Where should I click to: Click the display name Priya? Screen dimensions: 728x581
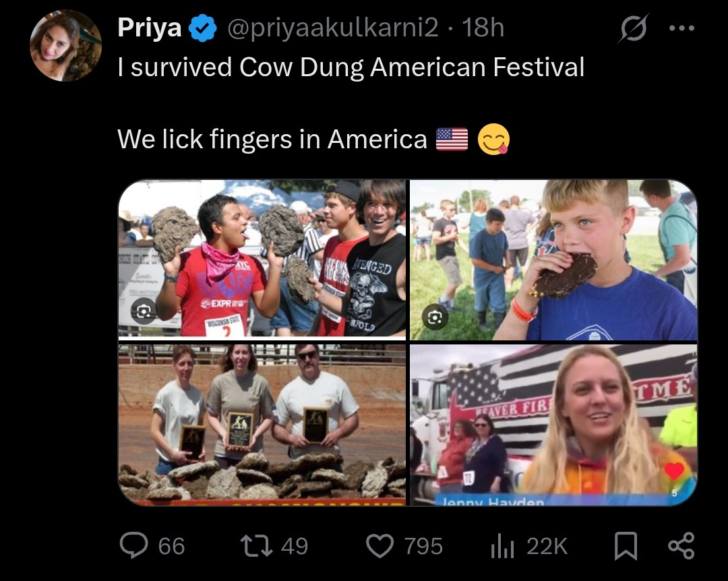tap(149, 28)
